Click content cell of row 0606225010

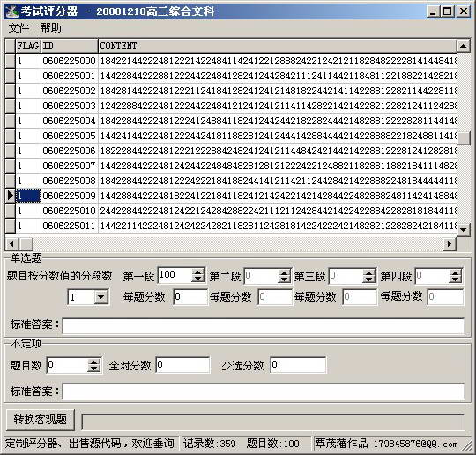click(x=278, y=211)
